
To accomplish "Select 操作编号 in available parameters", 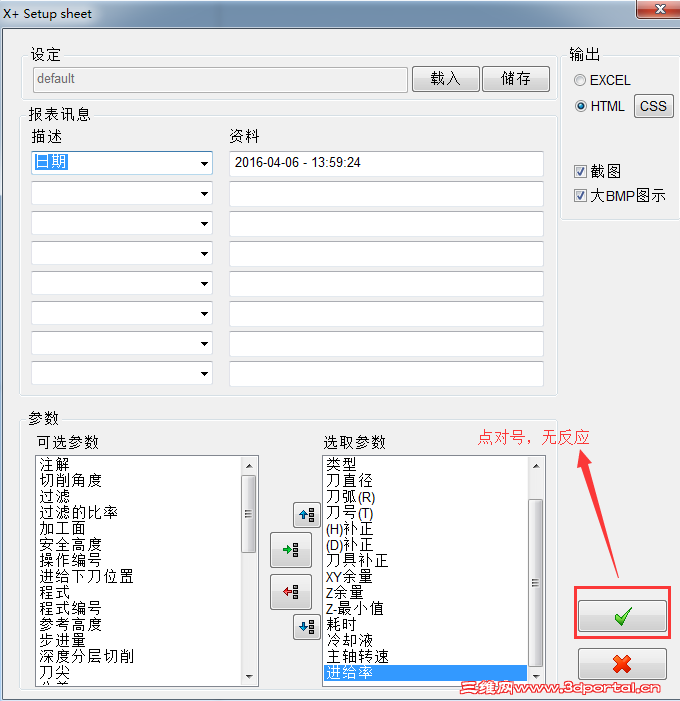I will [x=70, y=560].
